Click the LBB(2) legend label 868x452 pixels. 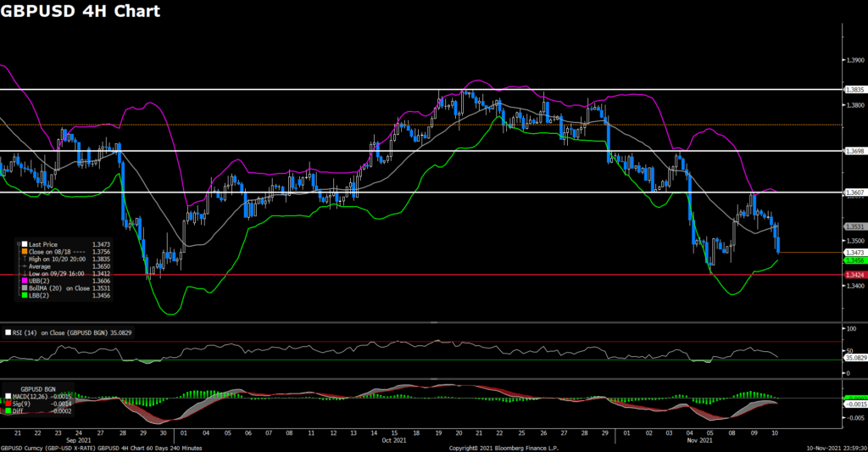(39, 295)
